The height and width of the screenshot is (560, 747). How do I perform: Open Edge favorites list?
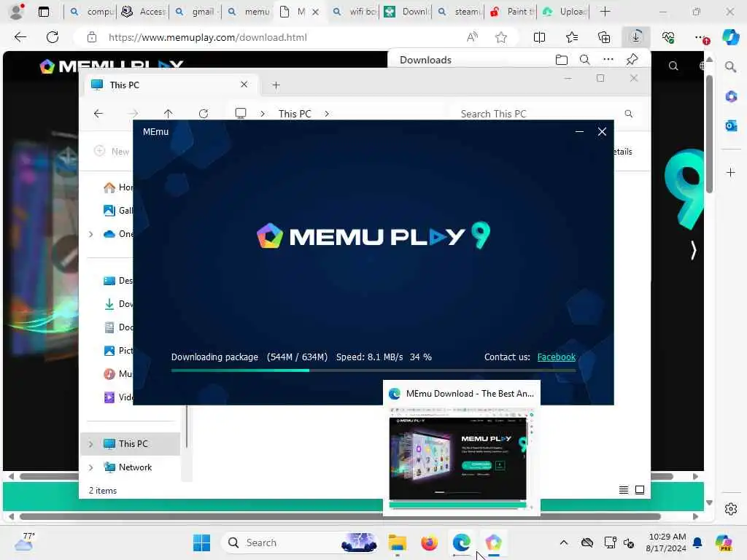tap(572, 37)
